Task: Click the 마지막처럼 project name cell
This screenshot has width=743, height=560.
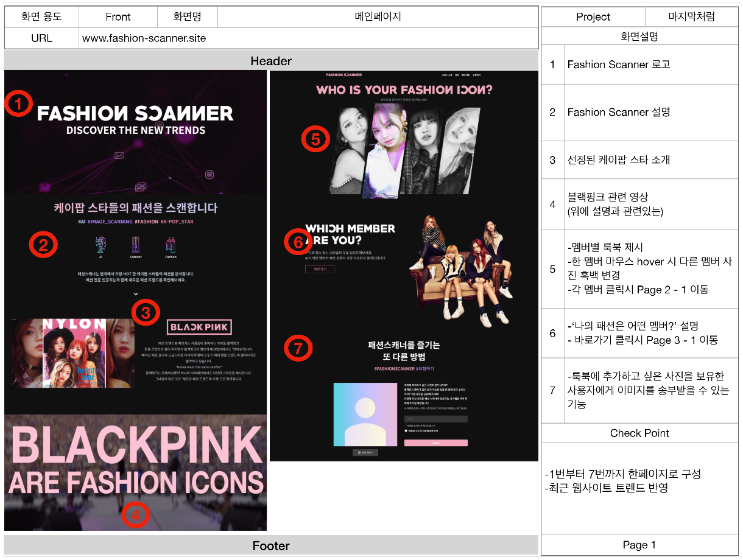Action: click(692, 17)
